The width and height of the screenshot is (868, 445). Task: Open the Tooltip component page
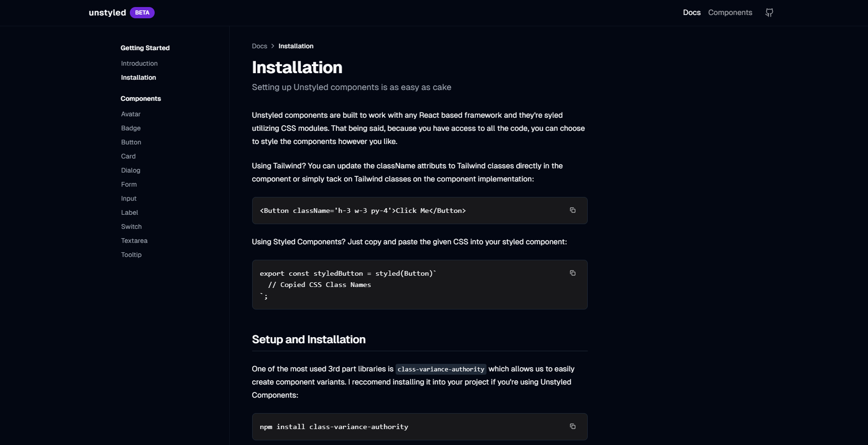[131, 255]
